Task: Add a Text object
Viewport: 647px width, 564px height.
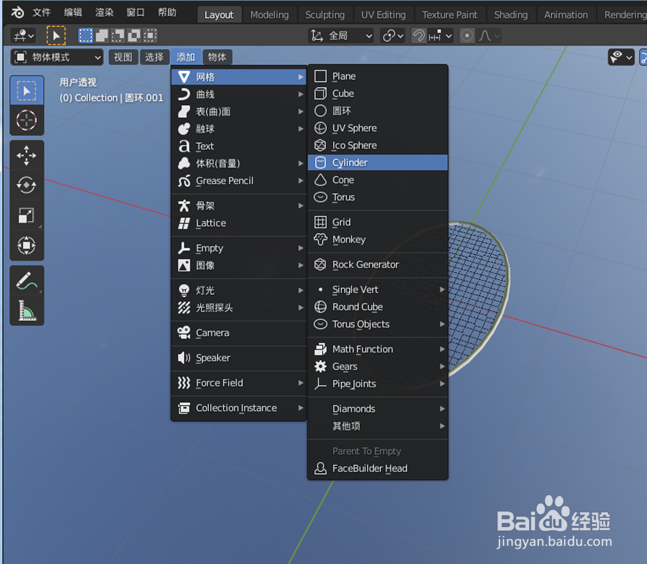Action: (x=239, y=146)
